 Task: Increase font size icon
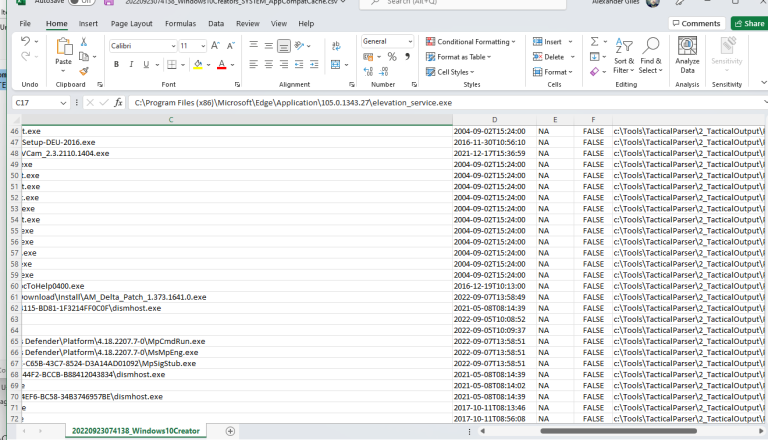click(215, 46)
